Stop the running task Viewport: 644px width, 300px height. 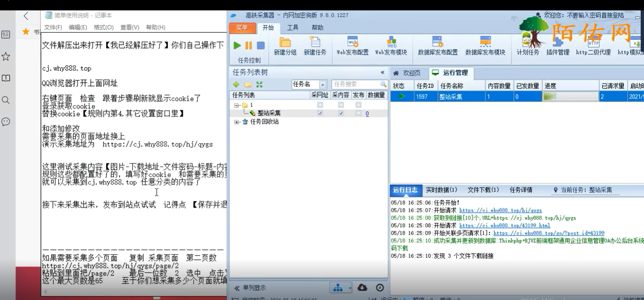[x=260, y=46]
